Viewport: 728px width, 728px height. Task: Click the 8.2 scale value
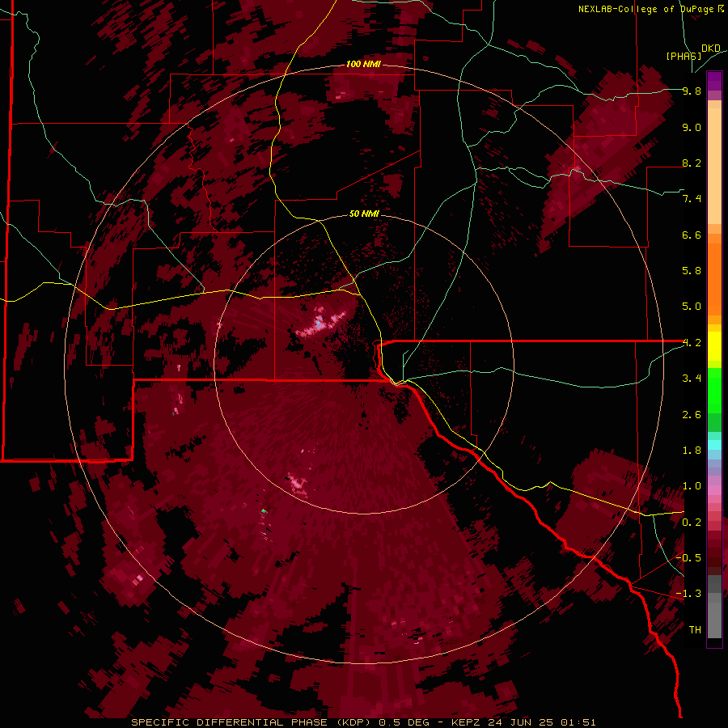(692, 163)
